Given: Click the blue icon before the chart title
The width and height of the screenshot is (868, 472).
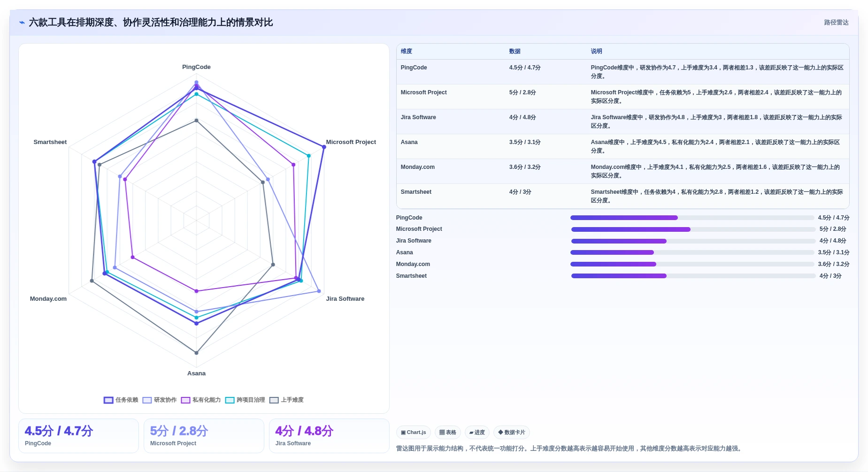Looking at the screenshot, I should tap(22, 23).
